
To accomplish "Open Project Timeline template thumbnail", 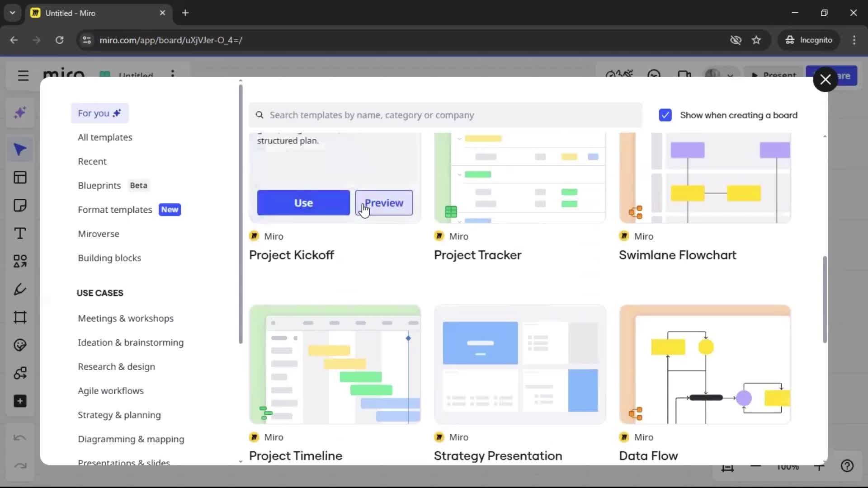I will tap(335, 365).
